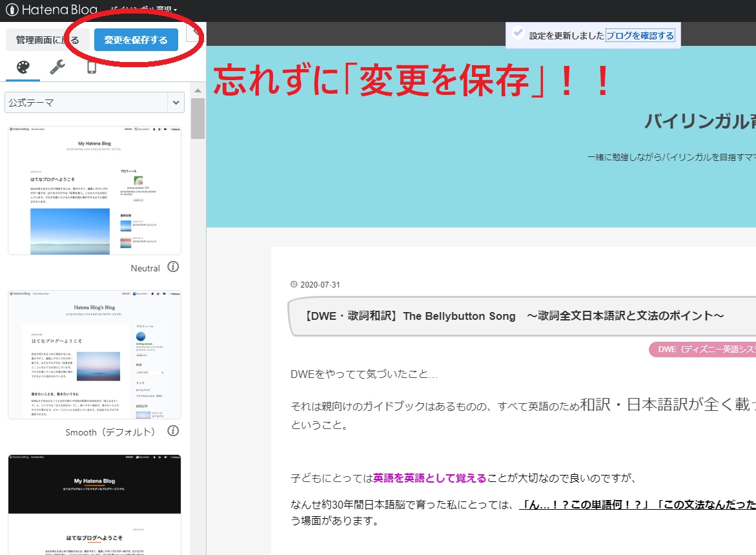Select the dark theme preview thumbnail

(94, 504)
